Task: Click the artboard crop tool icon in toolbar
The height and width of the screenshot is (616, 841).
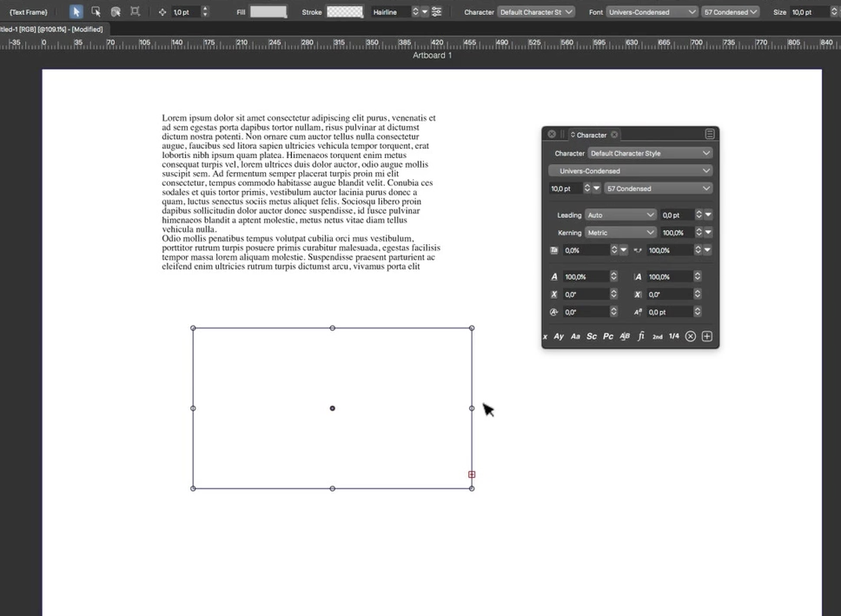Action: [135, 12]
